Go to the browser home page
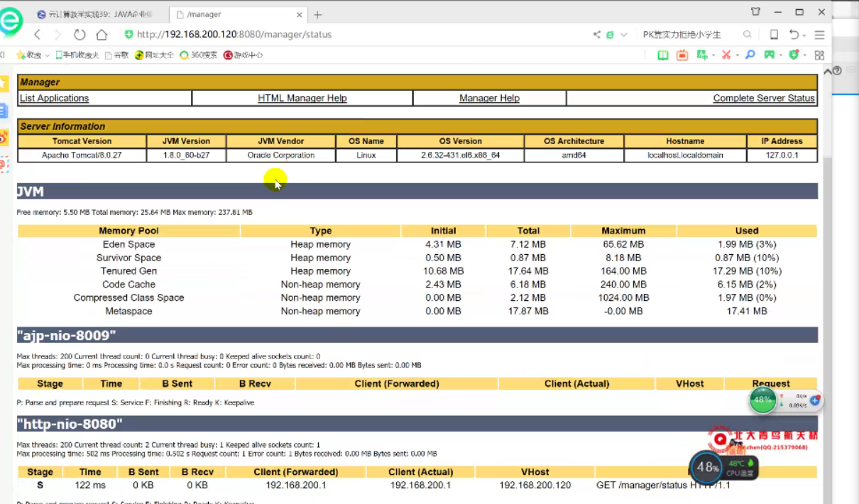This screenshot has height=504, width=859. click(x=102, y=35)
